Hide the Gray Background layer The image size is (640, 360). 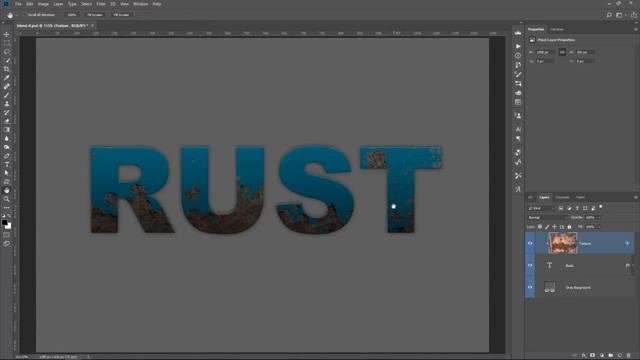point(530,287)
